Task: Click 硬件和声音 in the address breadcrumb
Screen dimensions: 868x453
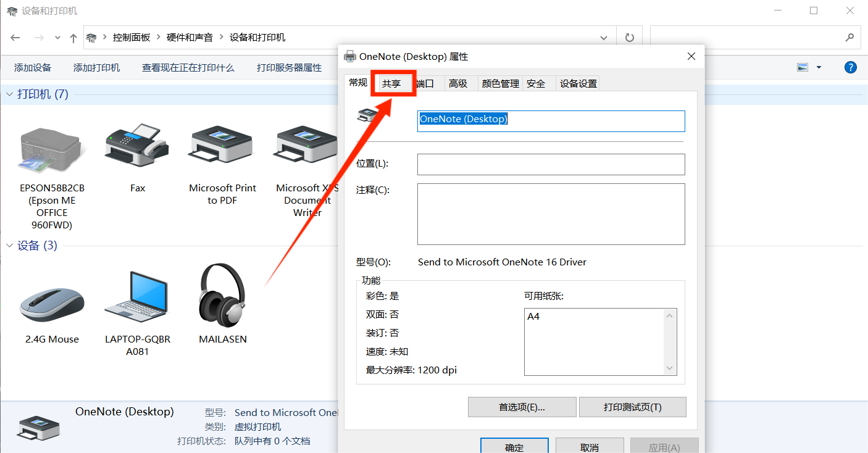Action: coord(190,38)
